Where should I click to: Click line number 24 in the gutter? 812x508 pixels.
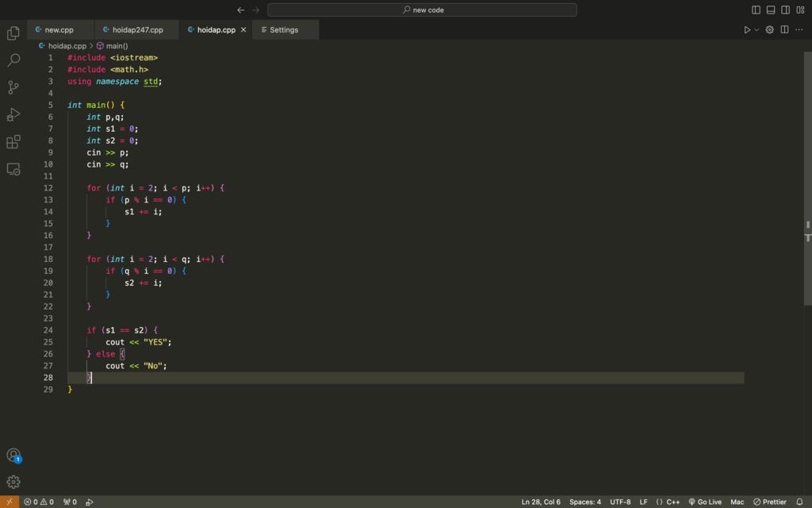pyautogui.click(x=48, y=330)
